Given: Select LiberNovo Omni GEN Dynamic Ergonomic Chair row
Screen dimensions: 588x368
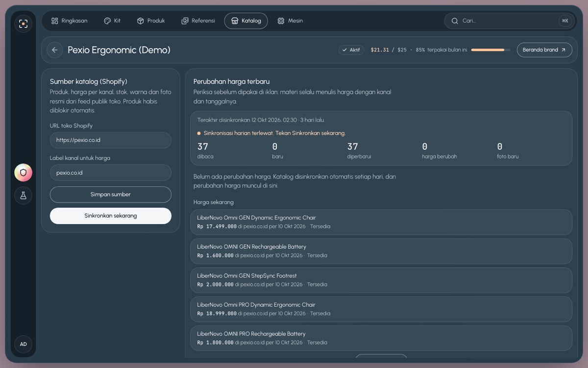Looking at the screenshot, I should 381,222.
